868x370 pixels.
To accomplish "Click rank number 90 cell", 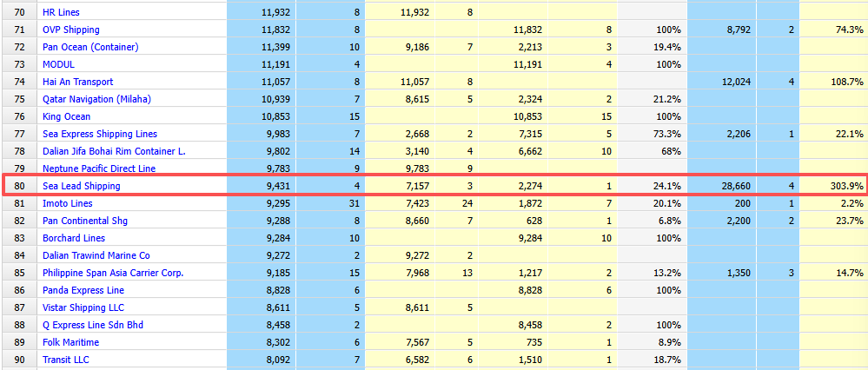I will [20, 360].
